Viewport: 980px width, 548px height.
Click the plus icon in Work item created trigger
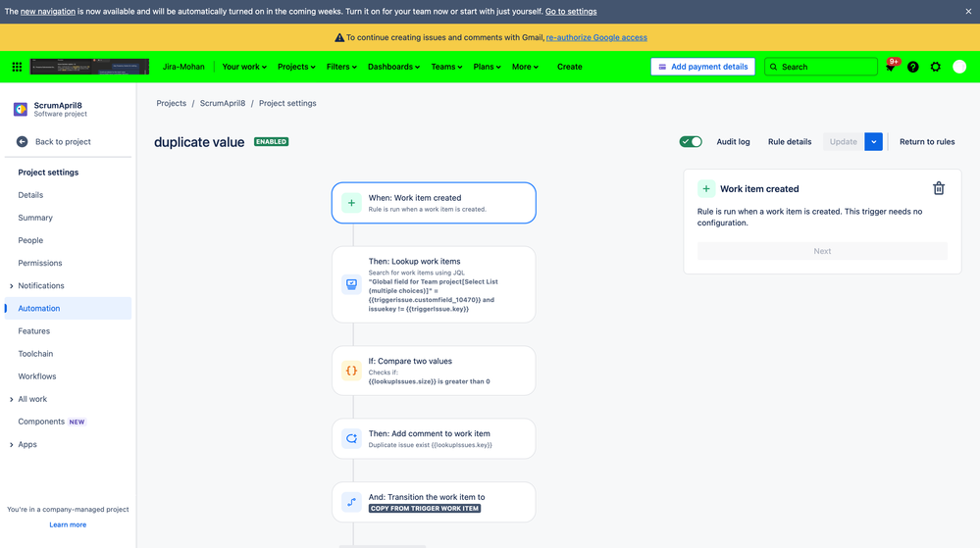(x=351, y=203)
